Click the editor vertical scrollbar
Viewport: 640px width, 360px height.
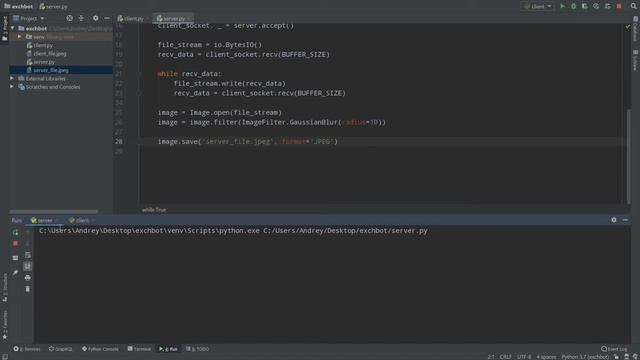pos(629,156)
